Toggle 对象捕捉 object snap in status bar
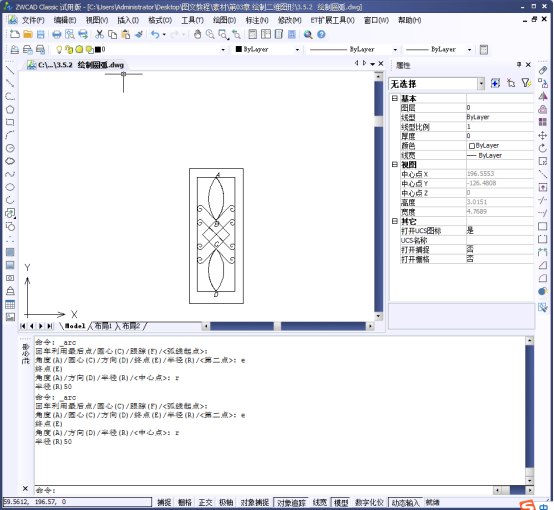 [x=254, y=502]
